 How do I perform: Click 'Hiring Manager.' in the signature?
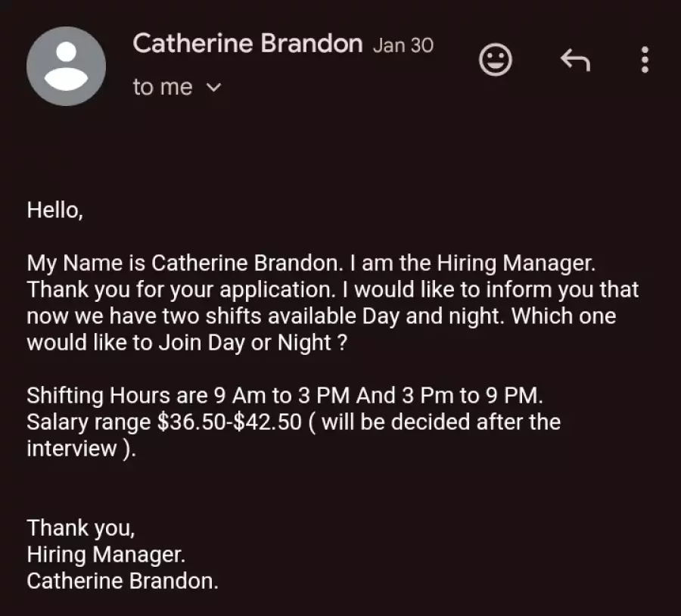(x=106, y=555)
